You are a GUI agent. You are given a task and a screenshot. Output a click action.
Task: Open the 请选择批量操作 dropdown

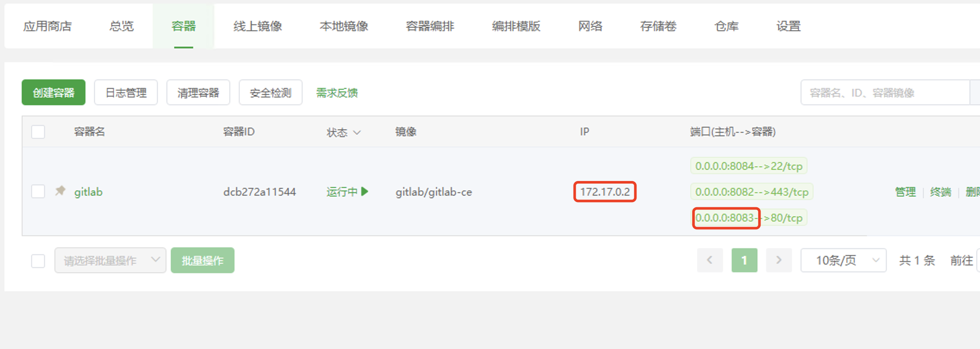110,260
